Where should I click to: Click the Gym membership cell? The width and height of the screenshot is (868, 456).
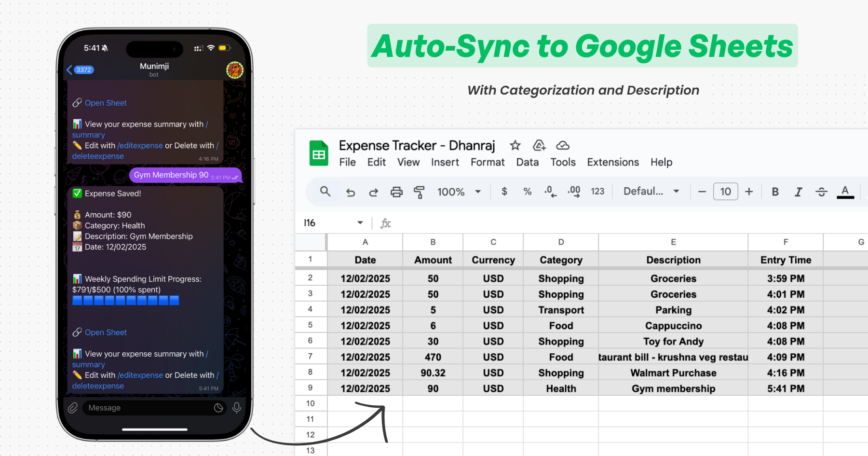click(673, 388)
